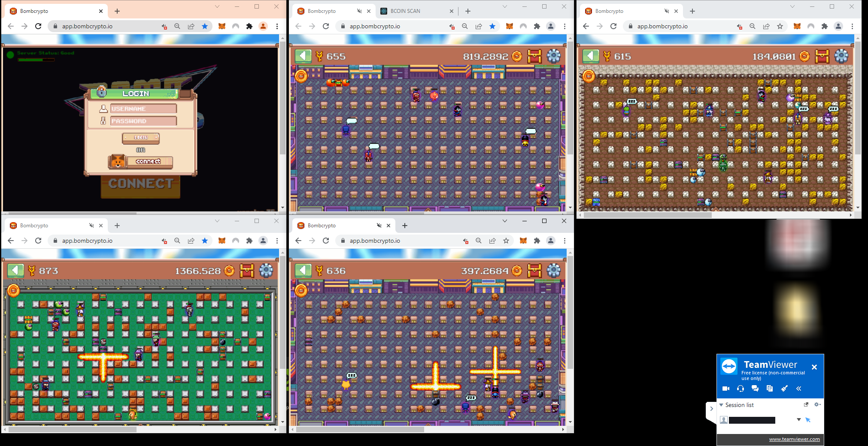
Task: Open tab search dropdown in 873 window
Action: click(x=217, y=221)
